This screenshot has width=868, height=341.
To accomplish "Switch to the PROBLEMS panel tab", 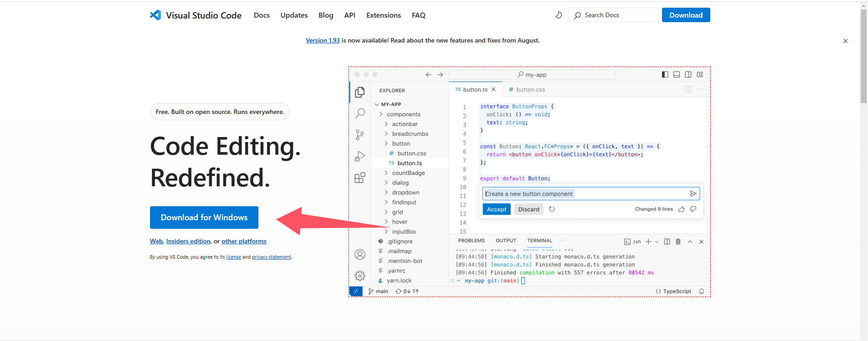I will click(471, 241).
